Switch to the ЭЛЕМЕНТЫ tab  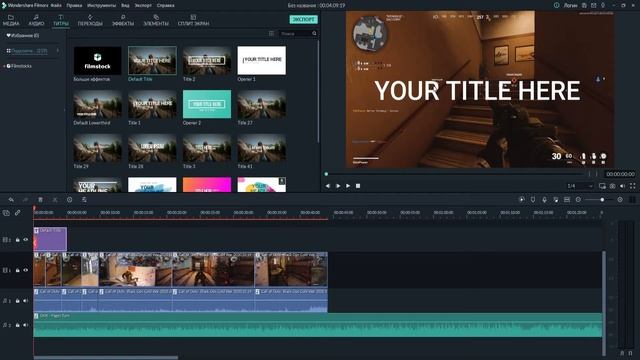point(156,20)
